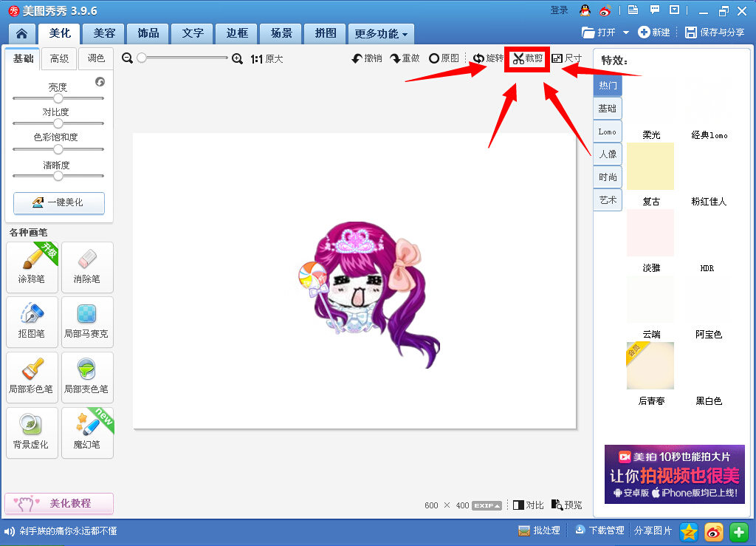This screenshot has width=756, height=546.
Task: Select the 裁剪 crop scissors tool
Action: 527,58
